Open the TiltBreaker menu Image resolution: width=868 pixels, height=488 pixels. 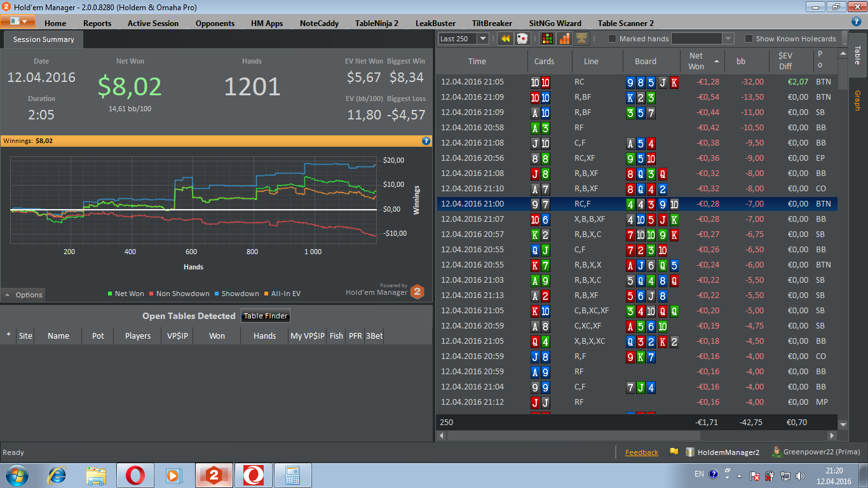[492, 23]
